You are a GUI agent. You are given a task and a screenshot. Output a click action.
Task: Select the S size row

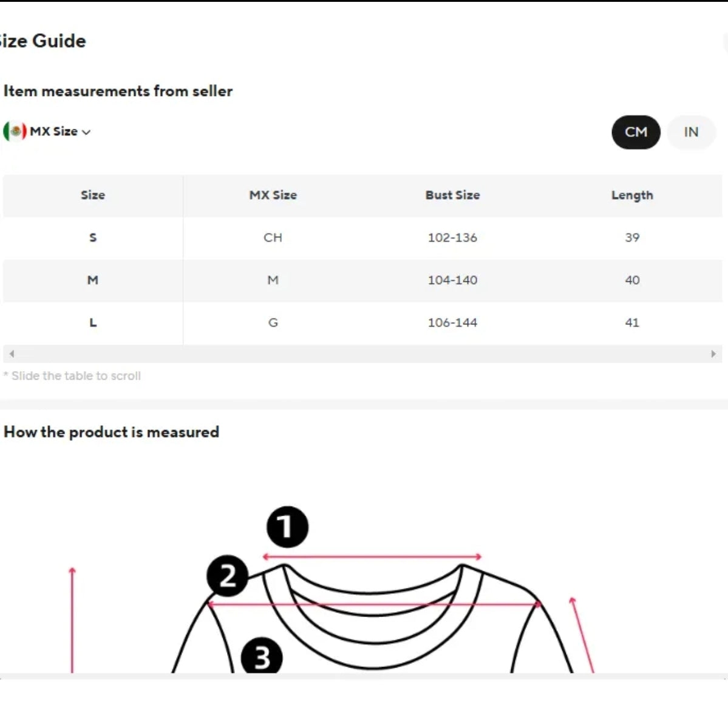click(93, 237)
